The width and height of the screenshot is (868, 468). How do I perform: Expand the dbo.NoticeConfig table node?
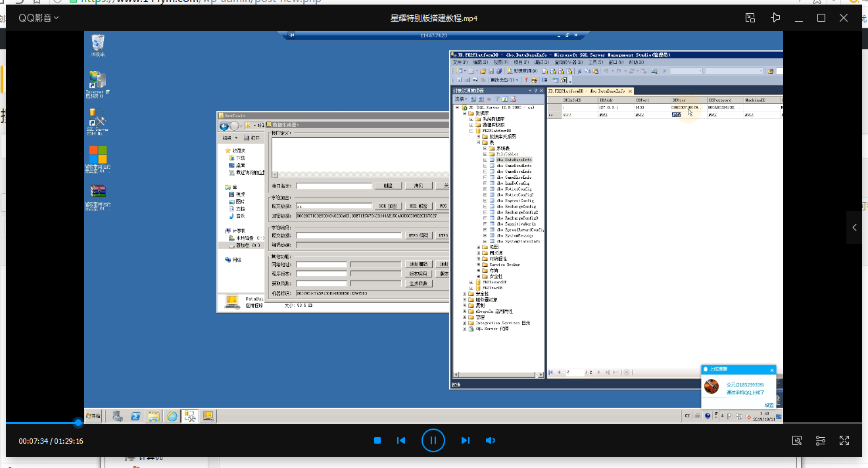pyautogui.click(x=485, y=189)
